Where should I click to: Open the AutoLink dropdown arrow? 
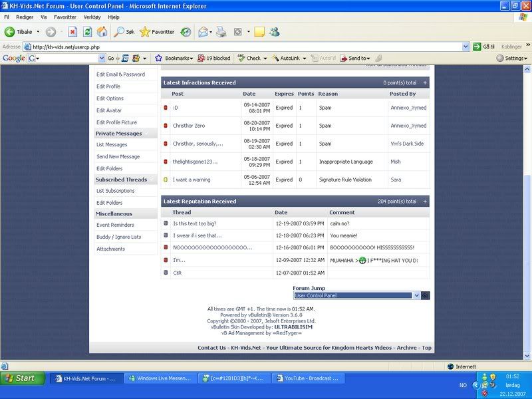tap(305, 59)
